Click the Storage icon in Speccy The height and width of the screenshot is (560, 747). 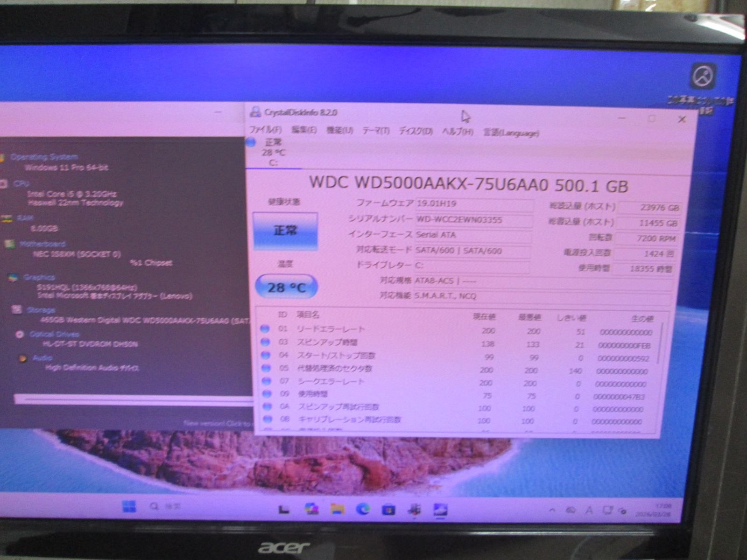[x=17, y=310]
